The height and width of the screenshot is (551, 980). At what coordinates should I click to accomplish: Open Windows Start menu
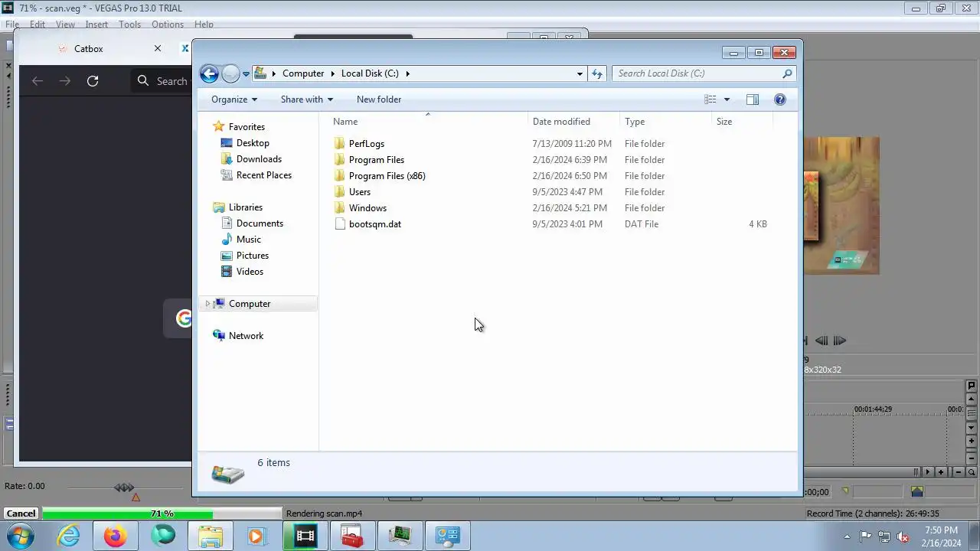tap(21, 536)
